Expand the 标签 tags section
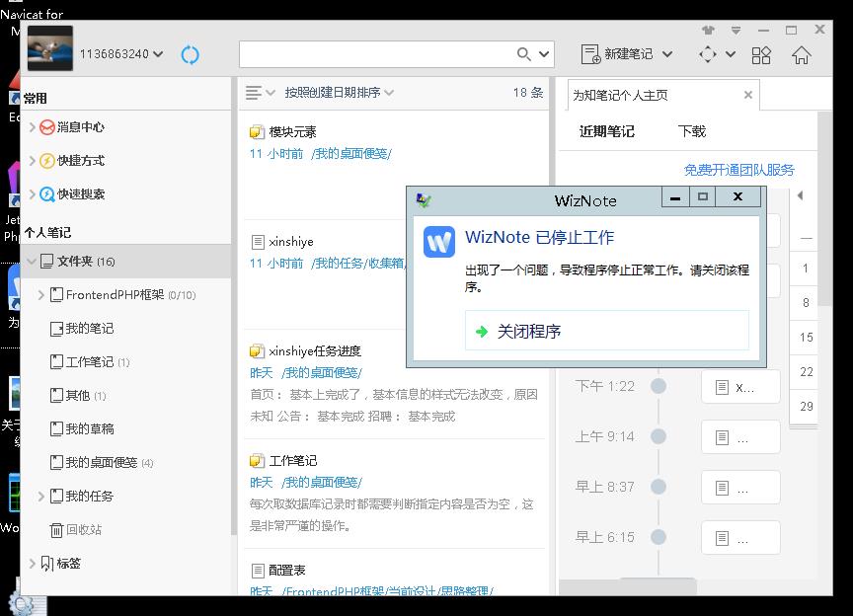 pos(33,564)
